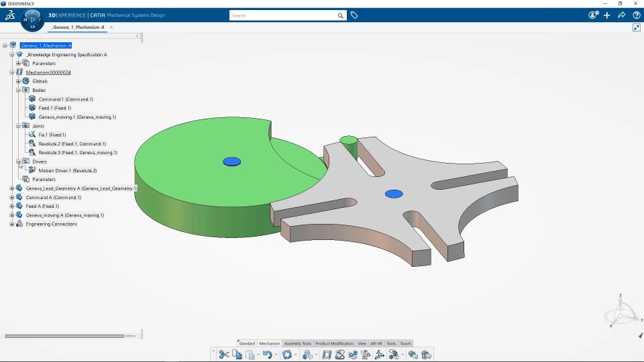Collapse the Bodies node

[19, 90]
